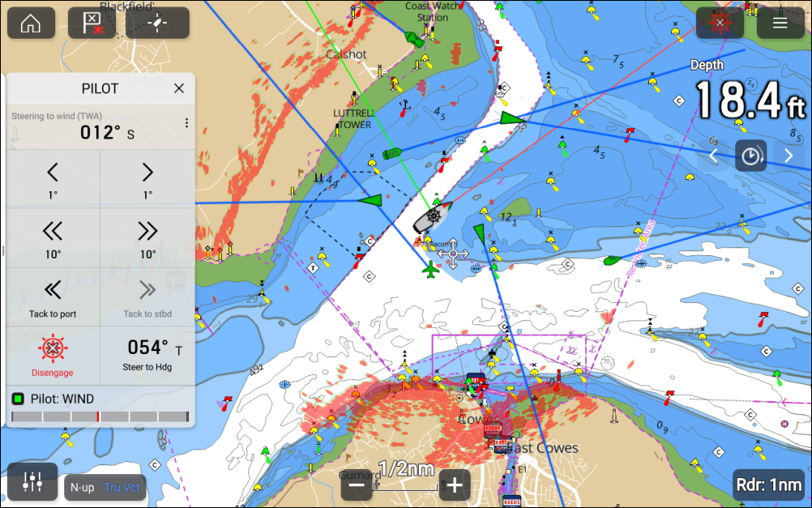Adjust course 10° to starboard
This screenshot has width=812, height=508.
147,238
